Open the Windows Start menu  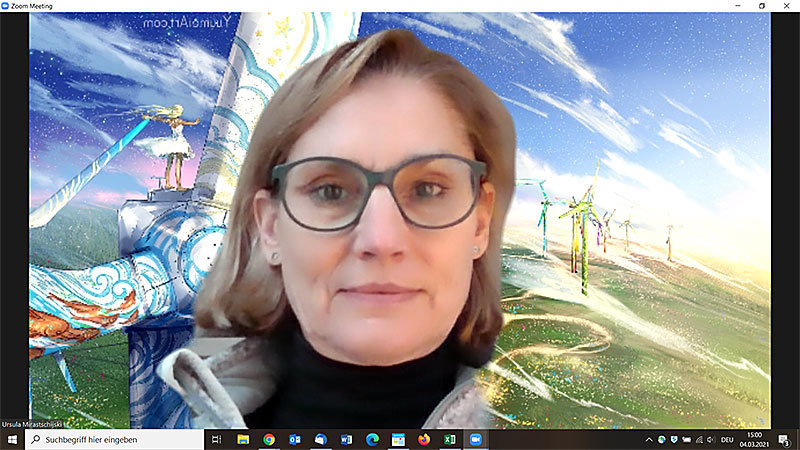(x=12, y=439)
